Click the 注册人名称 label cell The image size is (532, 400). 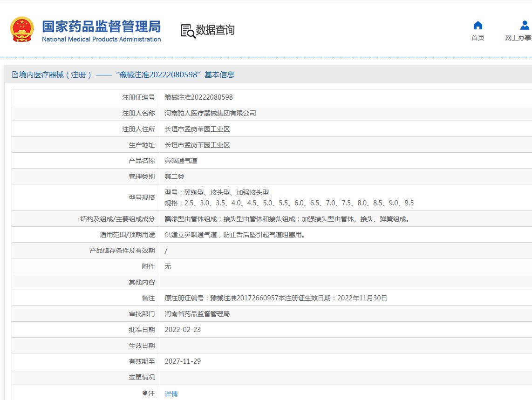pos(86,113)
